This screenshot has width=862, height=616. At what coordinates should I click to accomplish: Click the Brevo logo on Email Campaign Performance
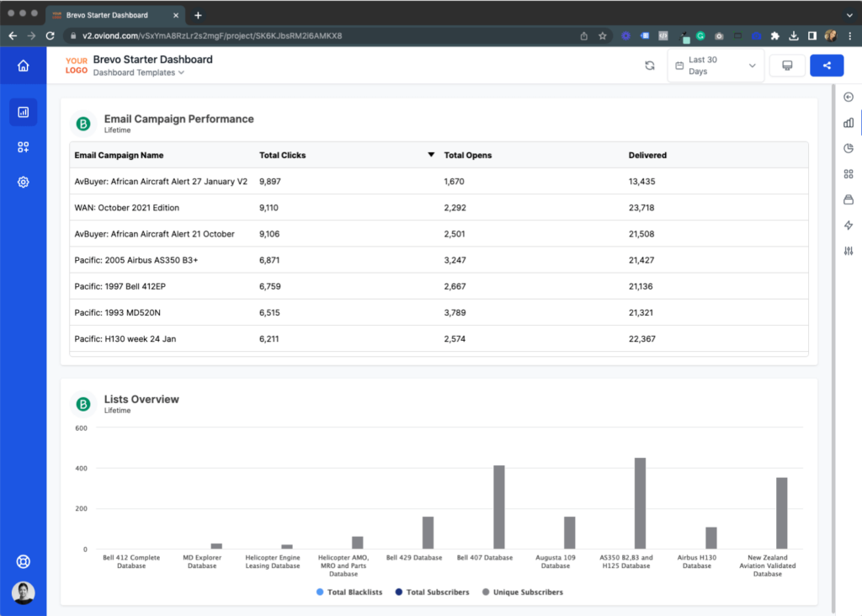83,124
